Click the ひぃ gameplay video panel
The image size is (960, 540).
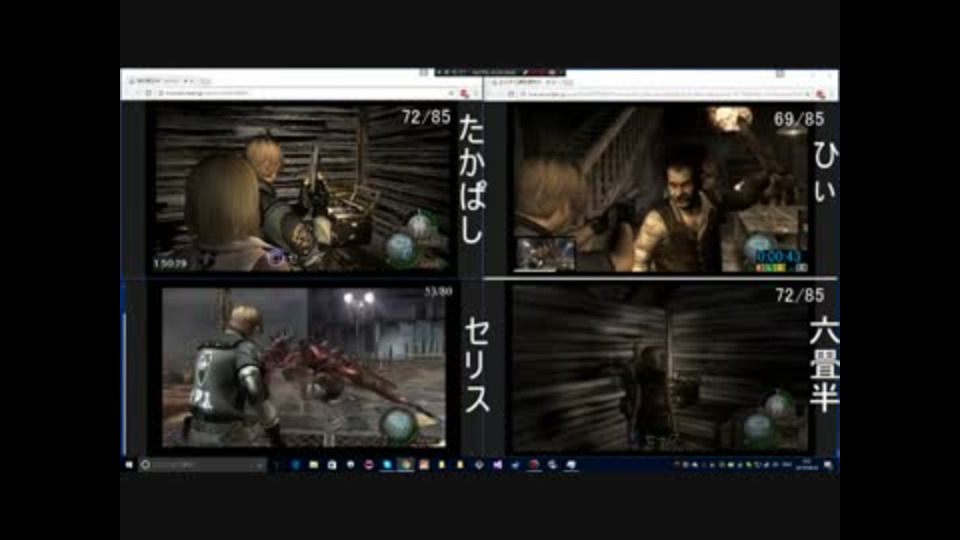pyautogui.click(x=661, y=189)
